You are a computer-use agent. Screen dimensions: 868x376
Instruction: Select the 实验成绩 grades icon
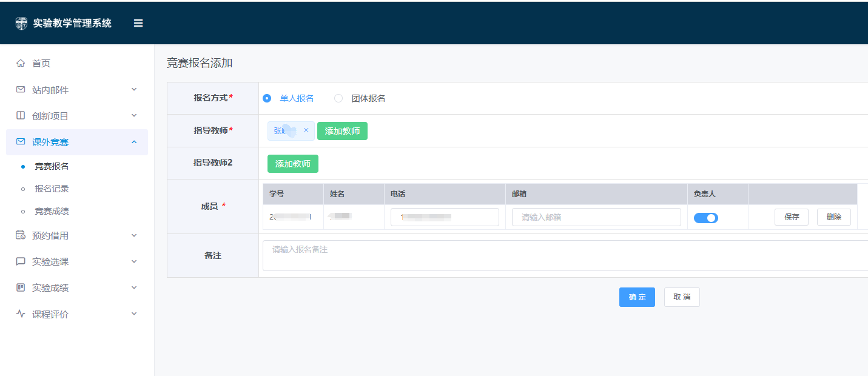pos(20,287)
